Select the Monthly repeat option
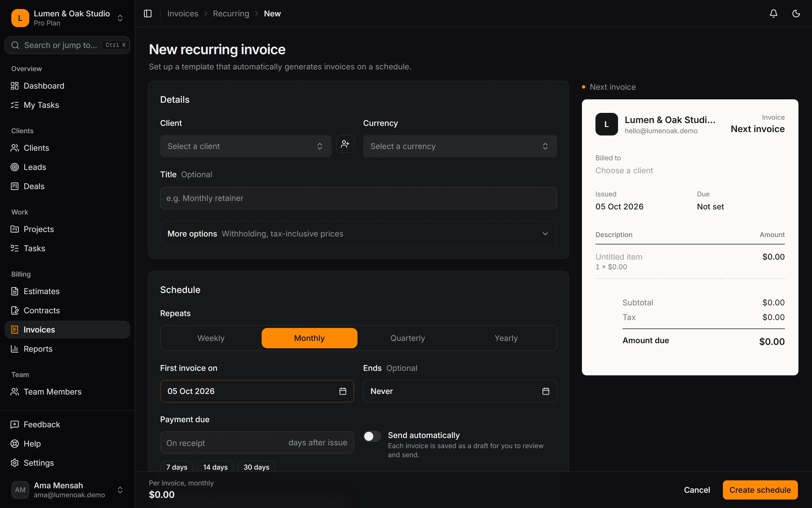The image size is (812, 508). click(309, 338)
